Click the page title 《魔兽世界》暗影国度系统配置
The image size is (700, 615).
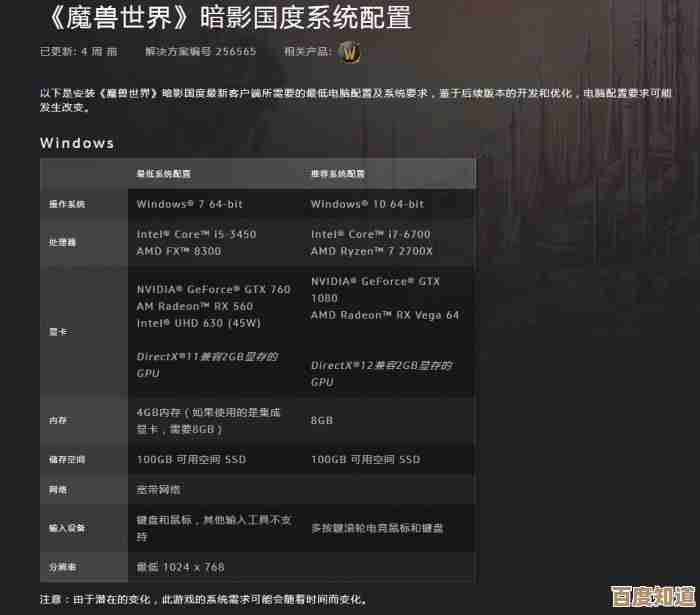click(x=229, y=17)
